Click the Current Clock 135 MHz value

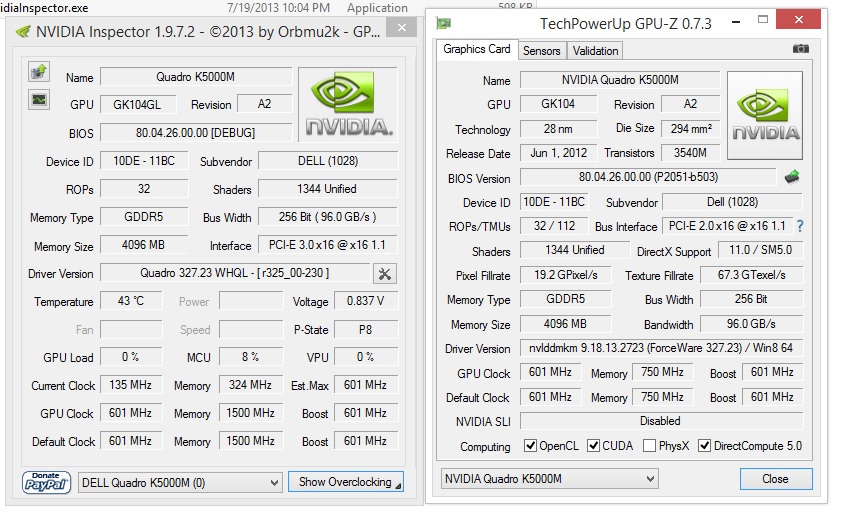[132, 385]
